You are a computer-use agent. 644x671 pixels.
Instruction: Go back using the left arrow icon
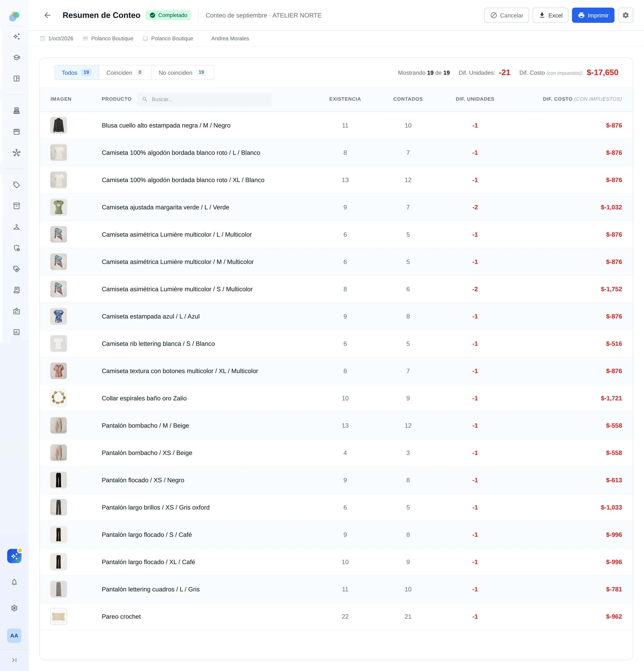[x=48, y=15]
